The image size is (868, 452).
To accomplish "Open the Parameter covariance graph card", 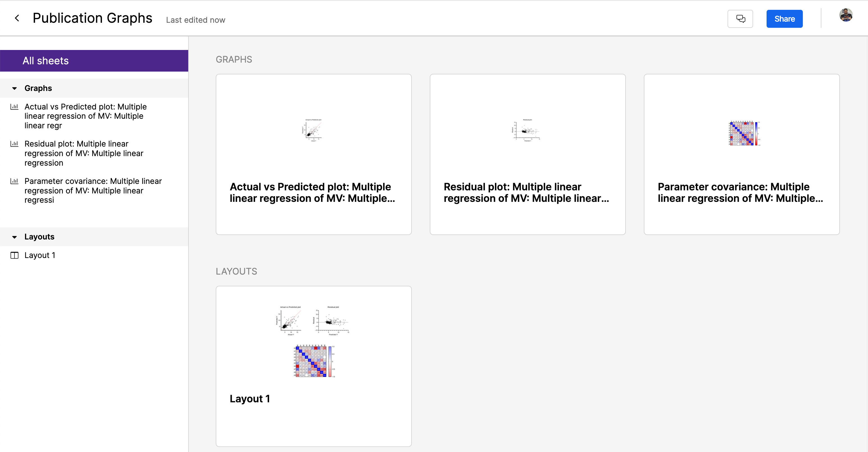I will click(741, 155).
